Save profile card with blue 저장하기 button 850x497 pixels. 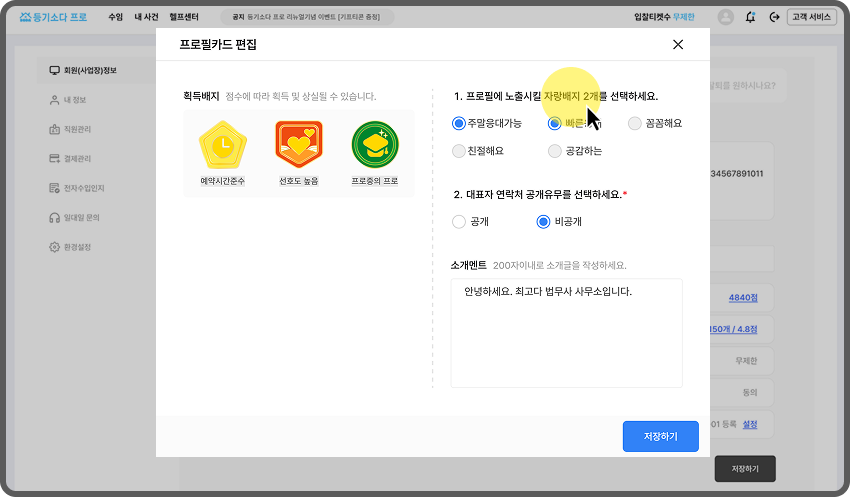(660, 436)
